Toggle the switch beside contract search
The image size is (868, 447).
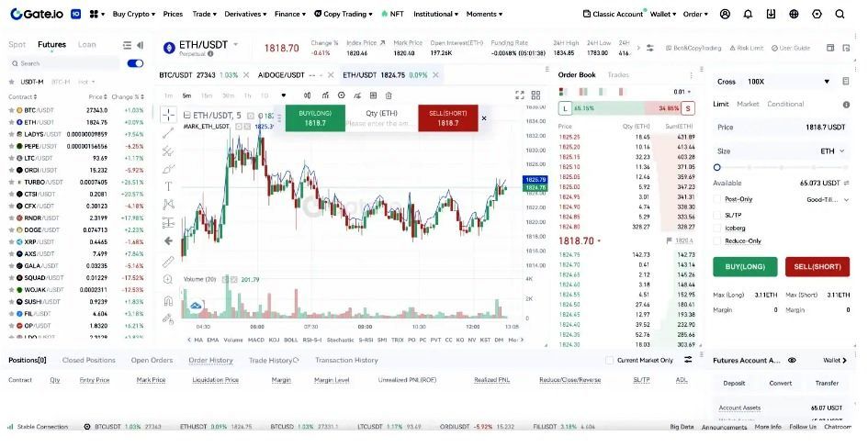[135, 63]
